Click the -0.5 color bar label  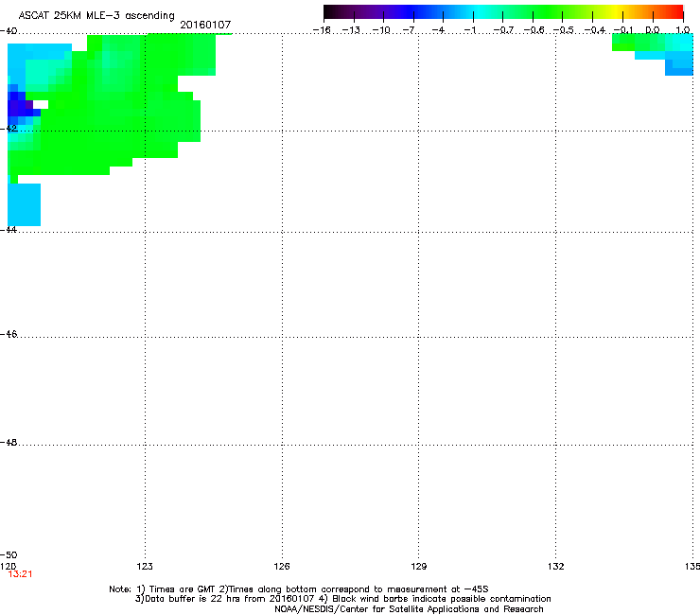pos(564,30)
